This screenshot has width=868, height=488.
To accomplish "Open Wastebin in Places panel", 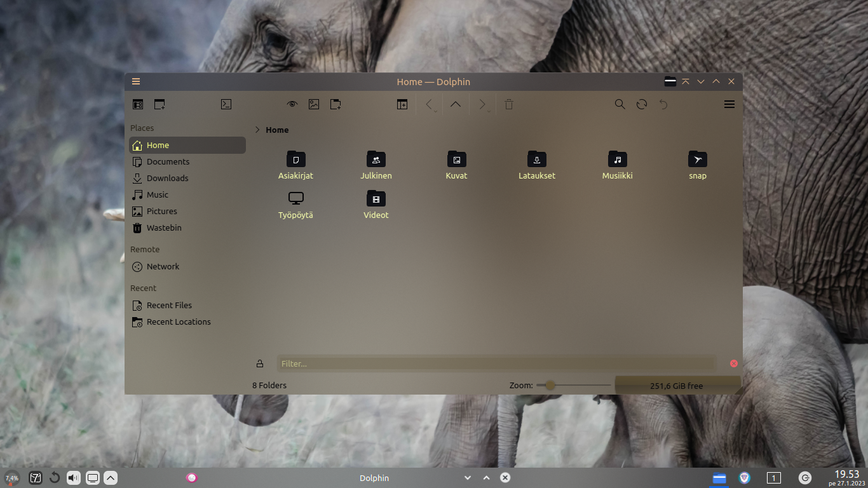I will 187,227.
